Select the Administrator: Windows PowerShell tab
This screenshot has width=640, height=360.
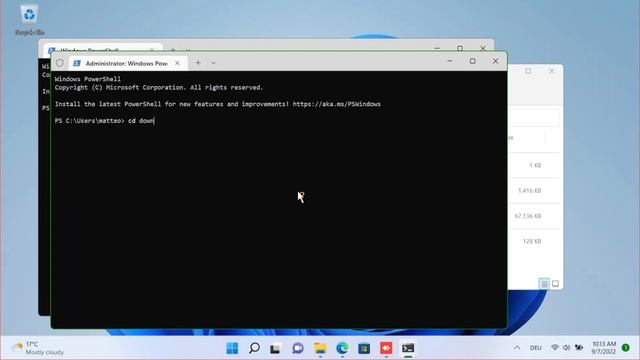[128, 63]
